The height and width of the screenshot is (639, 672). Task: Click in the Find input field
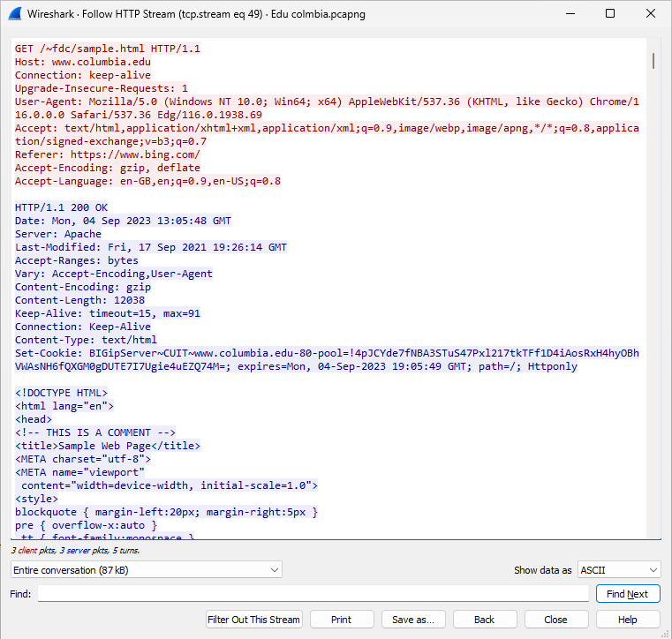tap(313, 594)
